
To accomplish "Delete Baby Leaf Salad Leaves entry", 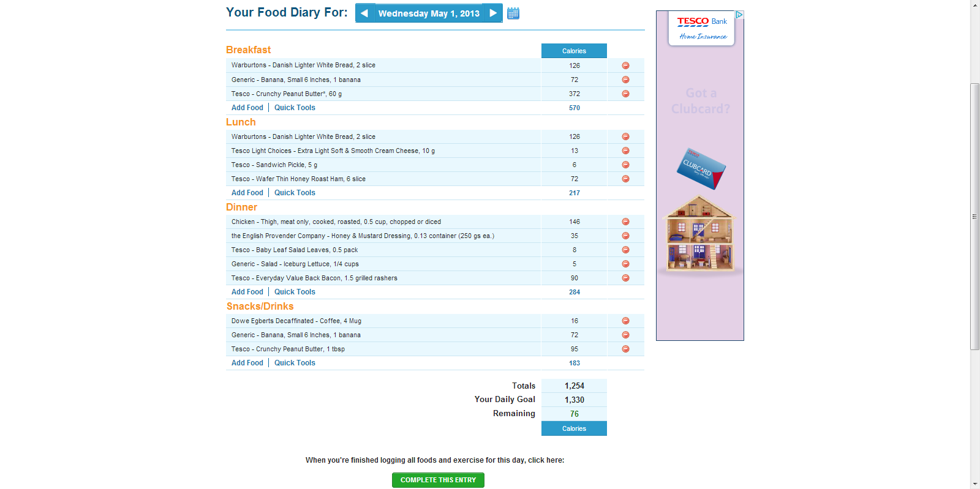I will tap(625, 250).
